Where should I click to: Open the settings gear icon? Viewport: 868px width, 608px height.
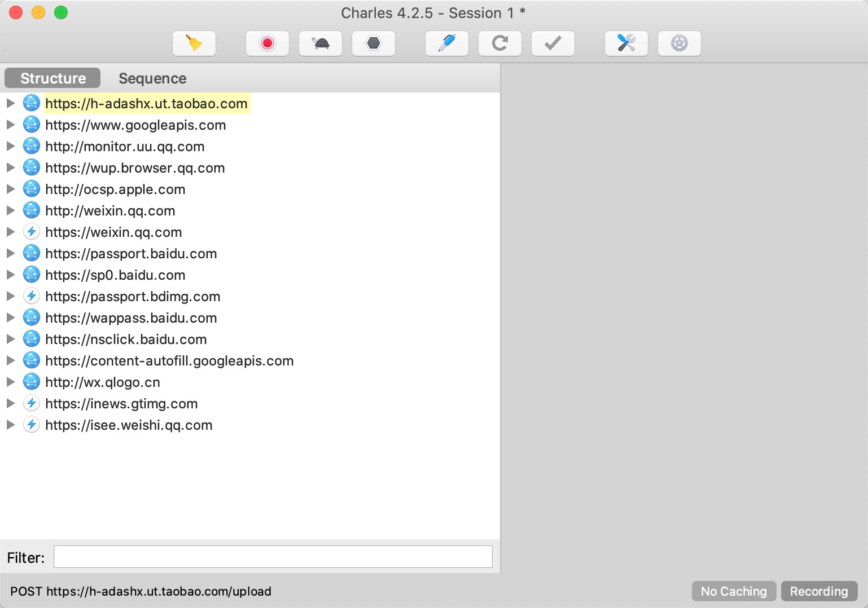coord(679,43)
